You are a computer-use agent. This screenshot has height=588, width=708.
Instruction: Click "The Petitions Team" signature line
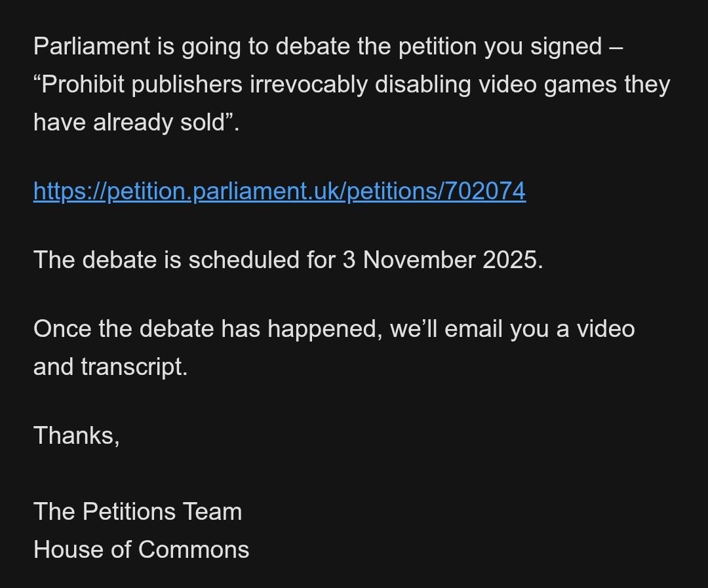tap(138, 511)
